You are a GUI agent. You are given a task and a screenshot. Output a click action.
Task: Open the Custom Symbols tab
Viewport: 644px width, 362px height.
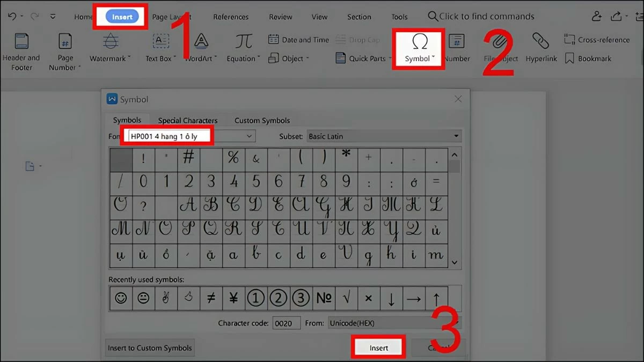pyautogui.click(x=262, y=121)
